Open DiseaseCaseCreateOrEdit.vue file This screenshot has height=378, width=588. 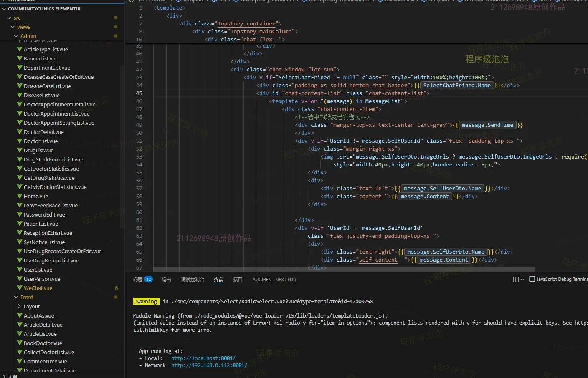tap(59, 77)
